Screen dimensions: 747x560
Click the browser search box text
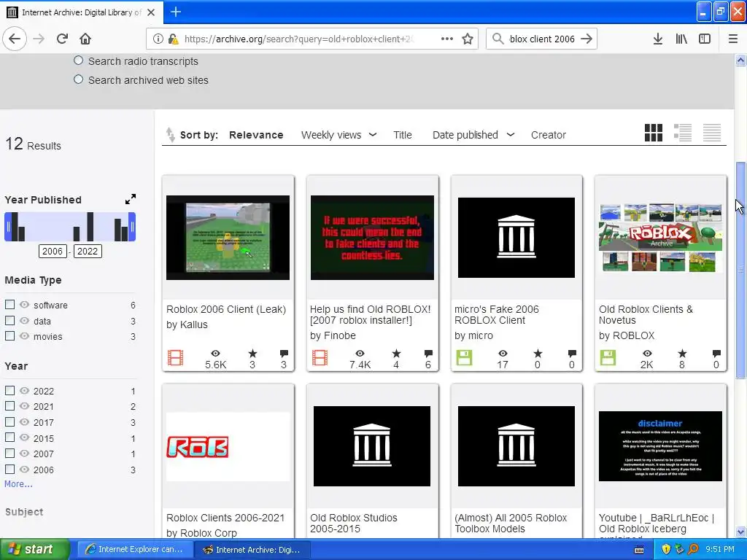coord(542,39)
